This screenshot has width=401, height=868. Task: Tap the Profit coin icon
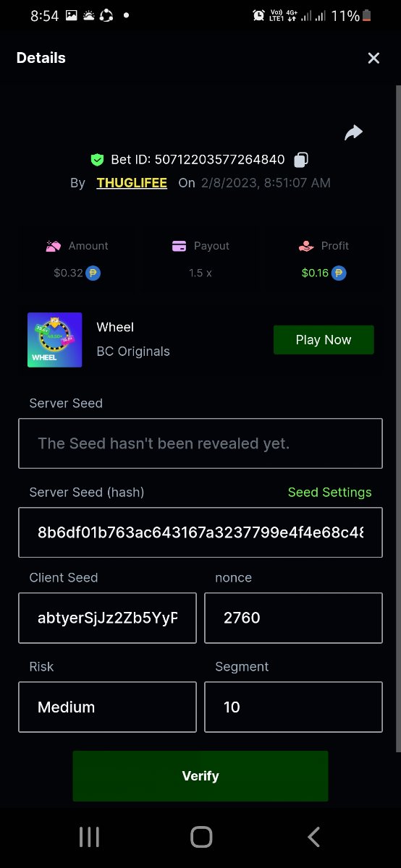339,273
